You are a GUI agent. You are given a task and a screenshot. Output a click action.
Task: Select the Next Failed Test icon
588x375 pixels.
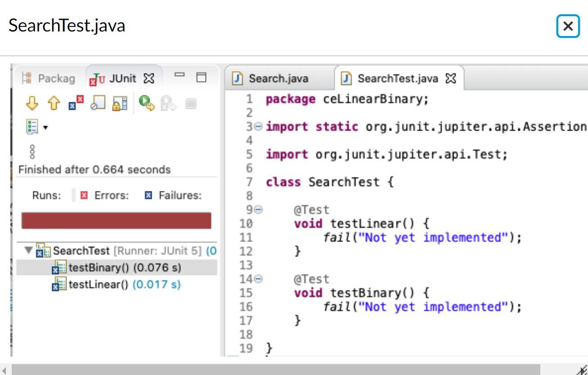(32, 104)
